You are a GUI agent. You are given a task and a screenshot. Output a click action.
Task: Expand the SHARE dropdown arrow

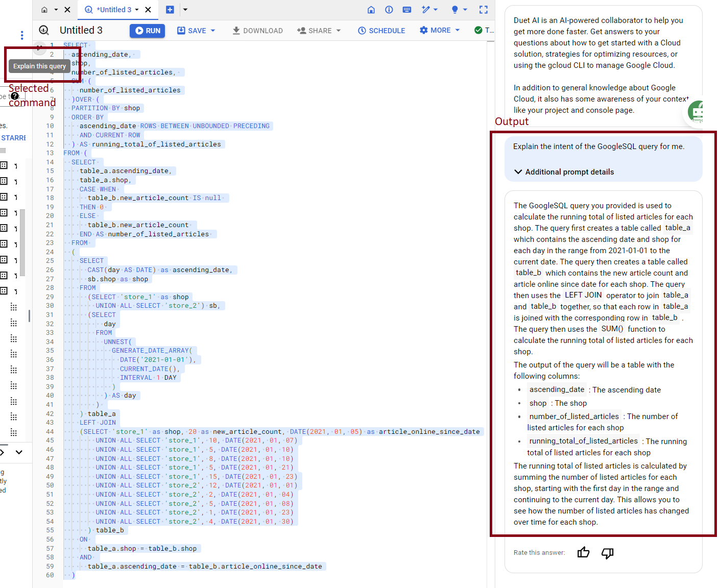(x=339, y=31)
